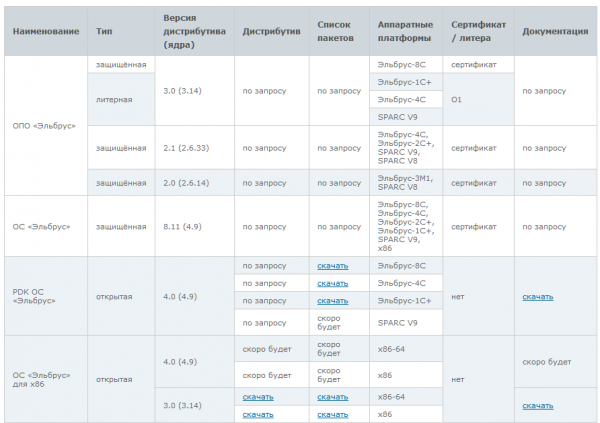Click the 'Аппаратные платформы' column header
600x423 pixels.
(405, 31)
